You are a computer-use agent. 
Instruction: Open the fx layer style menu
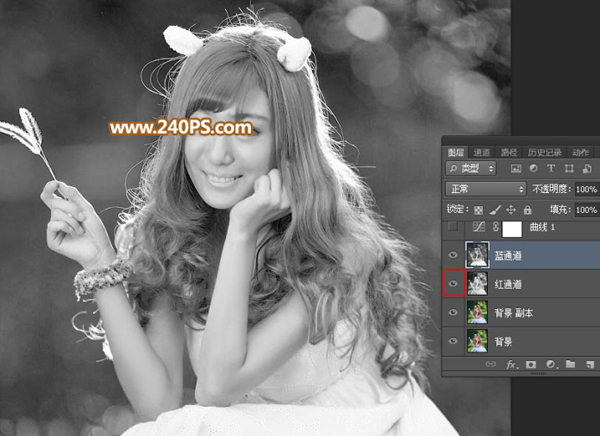(x=512, y=365)
